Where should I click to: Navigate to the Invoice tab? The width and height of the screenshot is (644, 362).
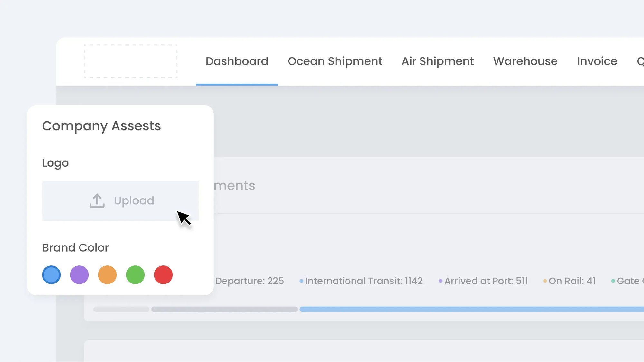pyautogui.click(x=597, y=61)
